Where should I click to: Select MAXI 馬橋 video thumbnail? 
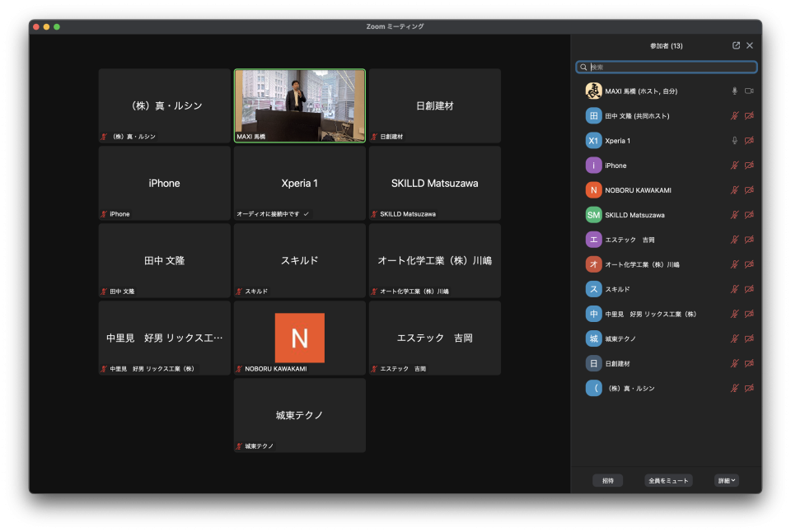(x=300, y=105)
